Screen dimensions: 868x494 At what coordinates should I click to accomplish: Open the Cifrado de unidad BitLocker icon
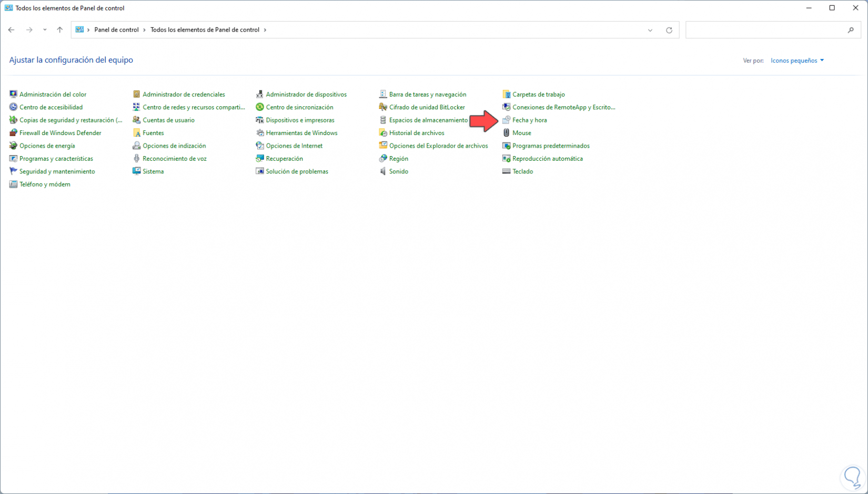tap(383, 107)
